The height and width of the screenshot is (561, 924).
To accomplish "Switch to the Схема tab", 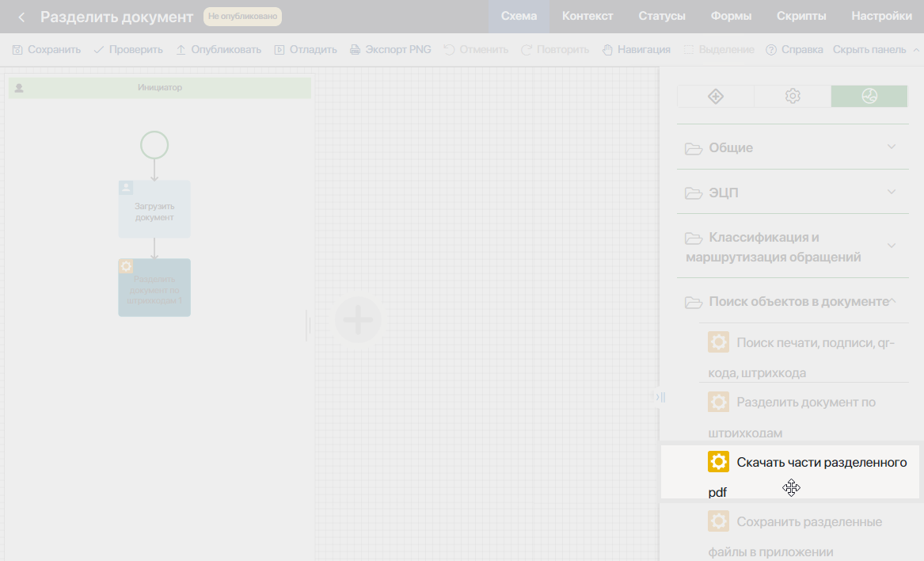I will [x=519, y=17].
